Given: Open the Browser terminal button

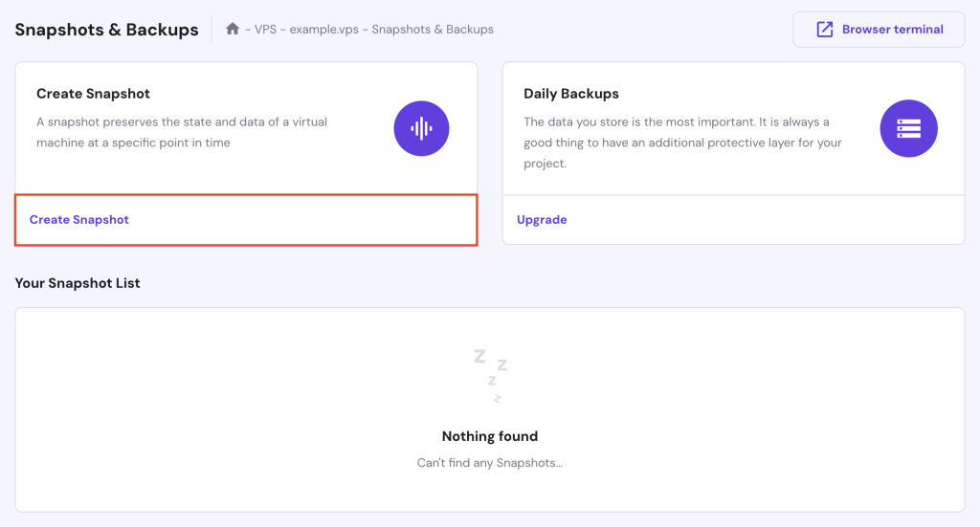Looking at the screenshot, I should click(x=880, y=30).
